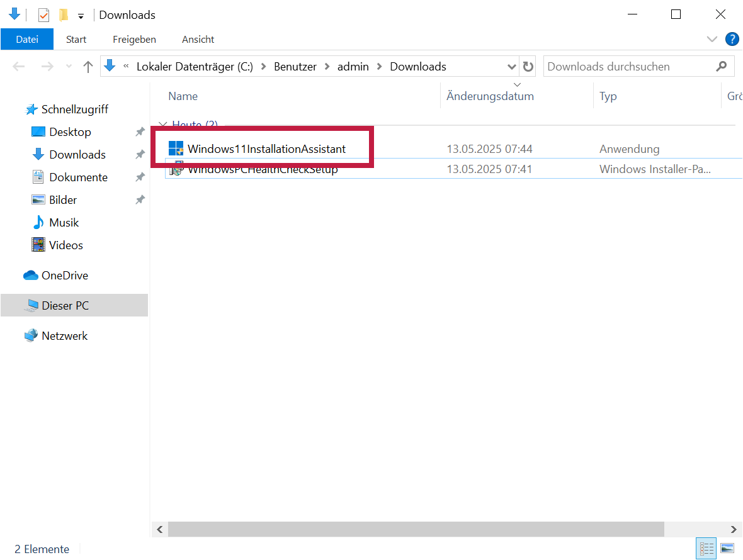743x560 pixels.
Task: Switch to large icons view in status bar
Action: (x=727, y=549)
